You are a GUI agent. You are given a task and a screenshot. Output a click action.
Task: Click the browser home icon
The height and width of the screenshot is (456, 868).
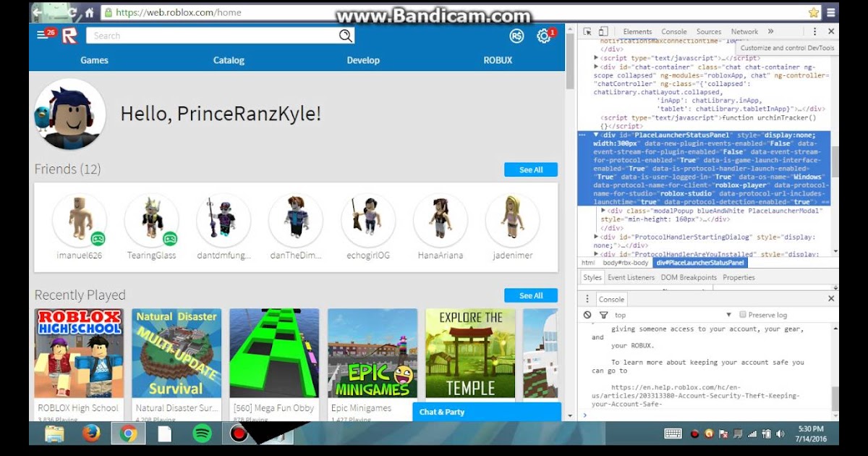pyautogui.click(x=90, y=12)
